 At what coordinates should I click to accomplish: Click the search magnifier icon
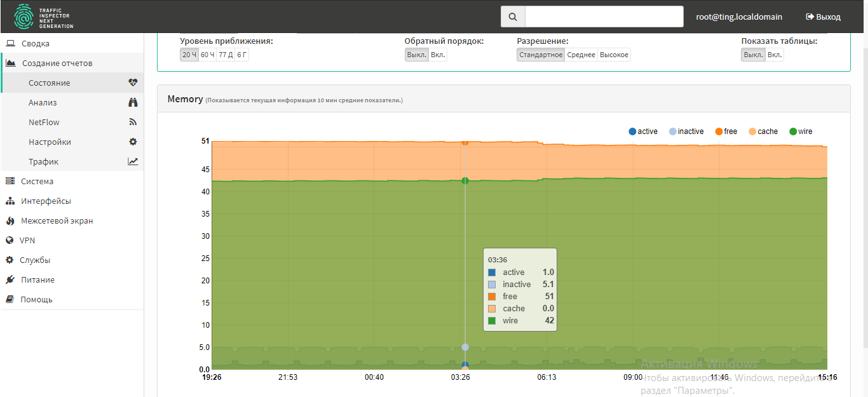[x=513, y=17]
